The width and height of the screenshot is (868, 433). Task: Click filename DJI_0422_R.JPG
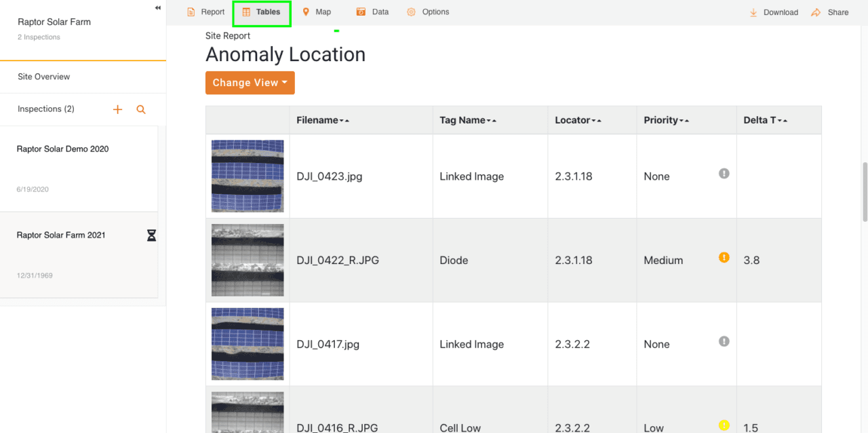[x=338, y=260]
